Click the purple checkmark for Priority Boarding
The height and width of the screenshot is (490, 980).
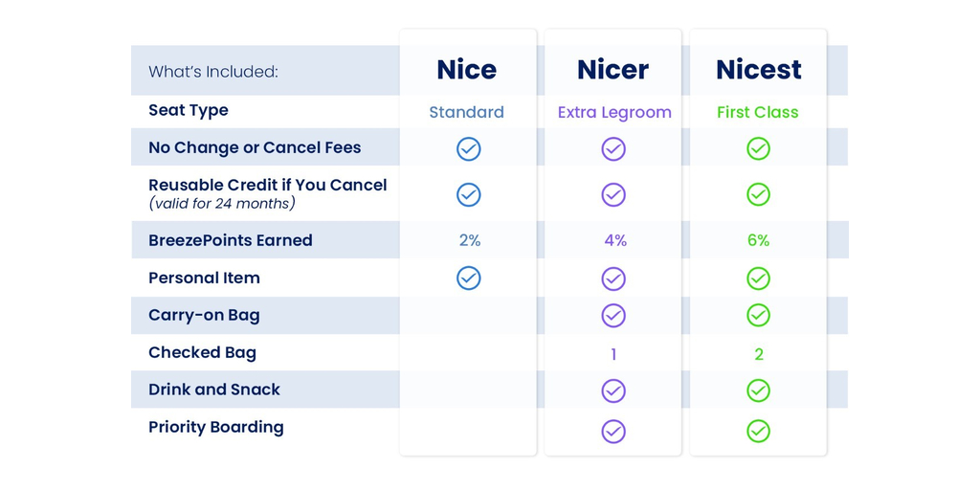(613, 431)
